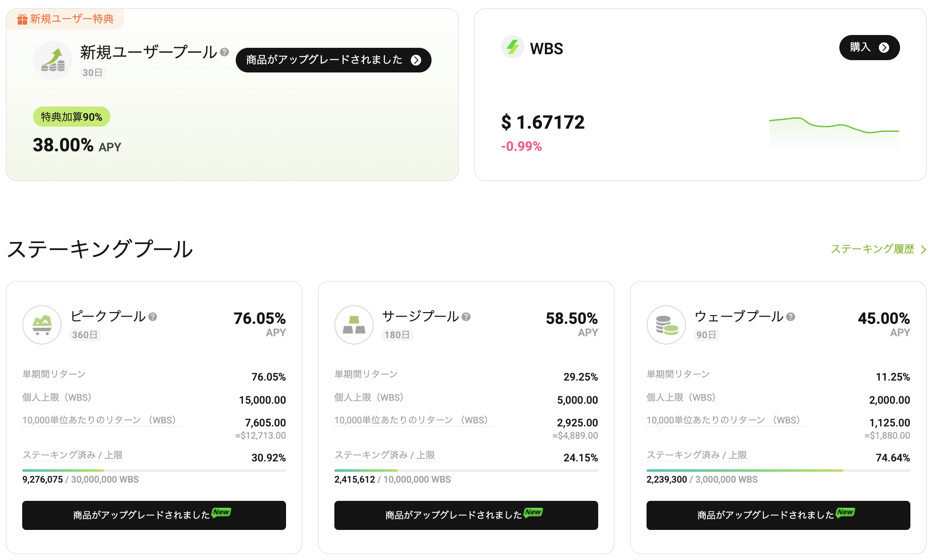
Task: Click ピークプール staking progress bar
Action: point(154,470)
